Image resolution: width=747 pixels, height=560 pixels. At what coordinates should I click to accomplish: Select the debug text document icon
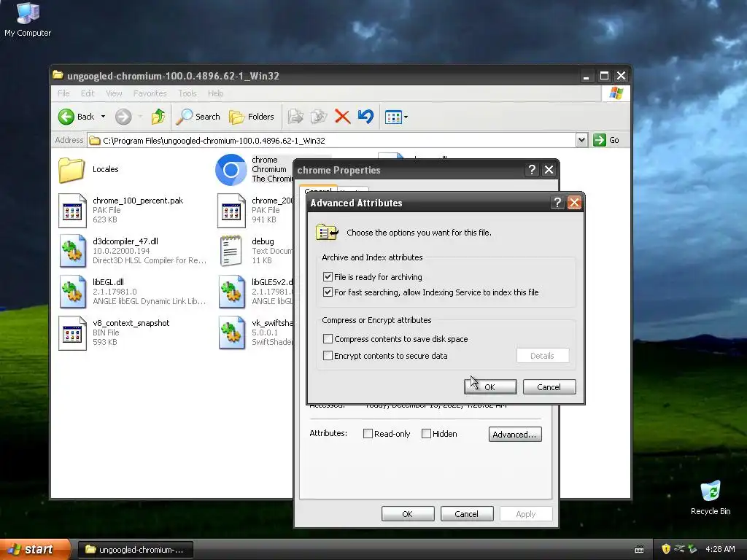(x=231, y=251)
